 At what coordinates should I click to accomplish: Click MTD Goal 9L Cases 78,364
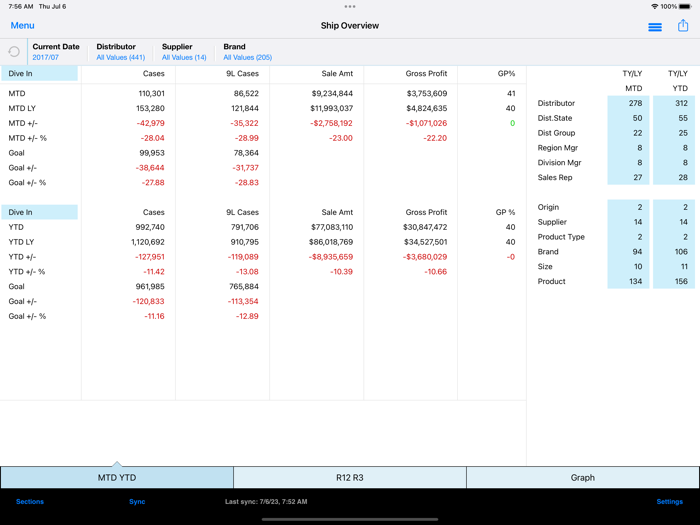coord(246,153)
